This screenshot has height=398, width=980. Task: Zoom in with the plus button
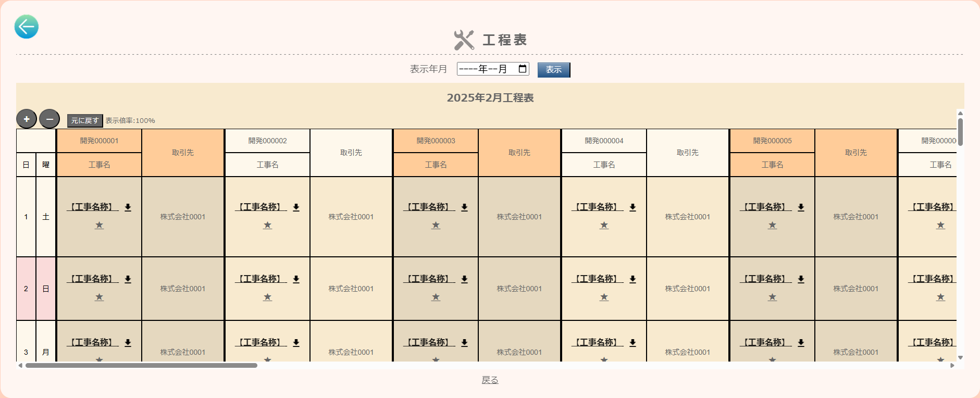[27, 119]
